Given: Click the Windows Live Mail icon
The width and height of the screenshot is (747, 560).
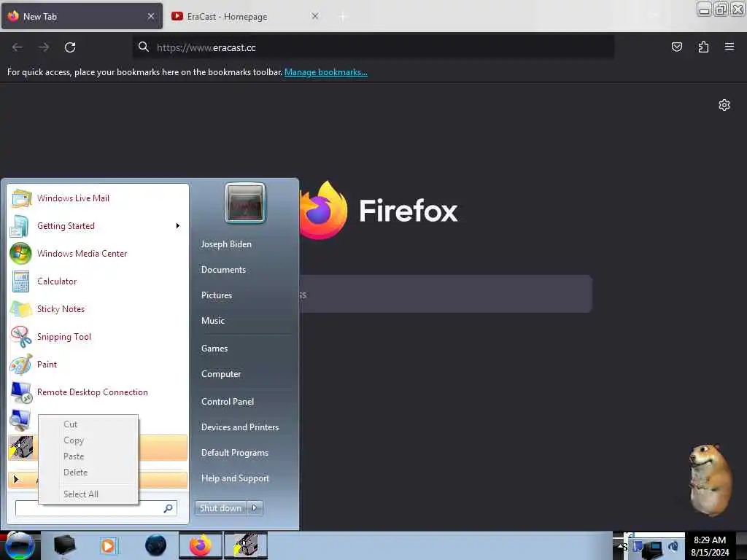Looking at the screenshot, I should 21,198.
